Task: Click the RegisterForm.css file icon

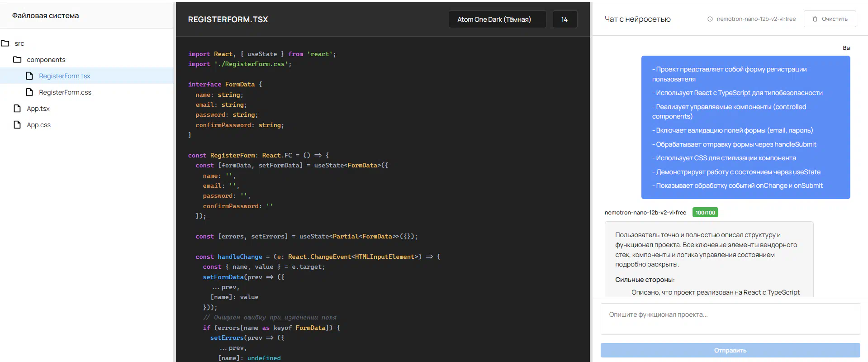Action: tap(29, 92)
